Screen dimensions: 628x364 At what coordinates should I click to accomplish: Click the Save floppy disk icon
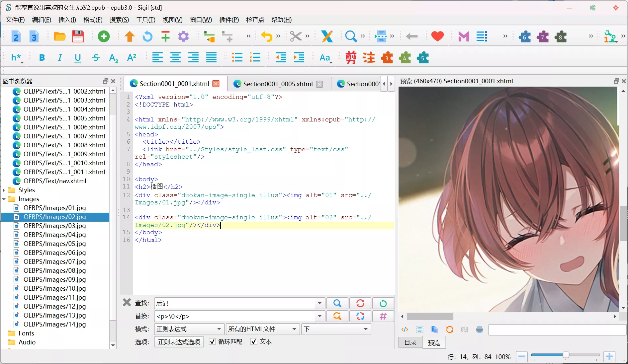click(78, 36)
